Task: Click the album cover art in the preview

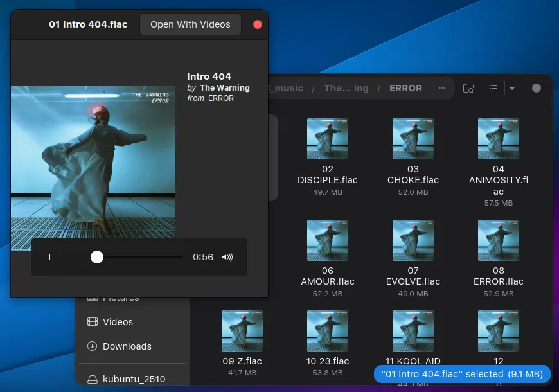Action: click(x=93, y=159)
